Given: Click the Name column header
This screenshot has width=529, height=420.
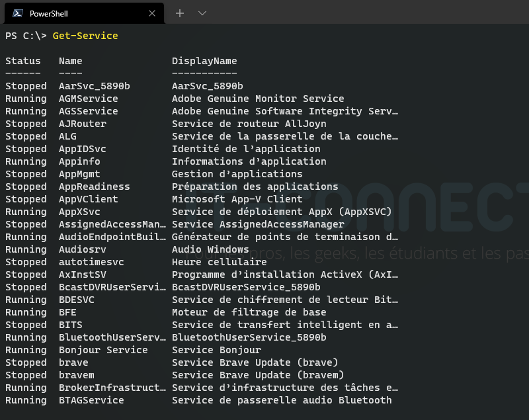Looking at the screenshot, I should point(71,61).
